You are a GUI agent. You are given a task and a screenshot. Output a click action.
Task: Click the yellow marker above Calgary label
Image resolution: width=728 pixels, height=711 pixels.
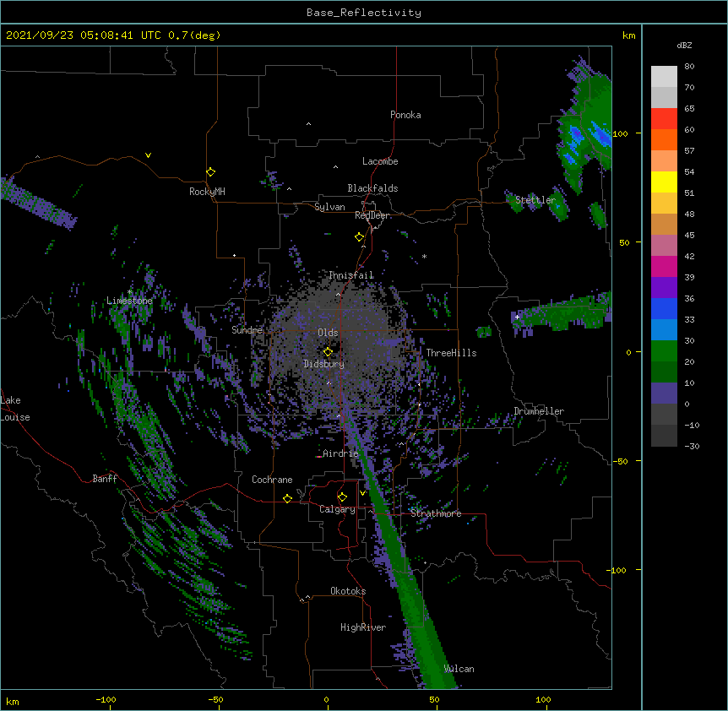(x=343, y=497)
